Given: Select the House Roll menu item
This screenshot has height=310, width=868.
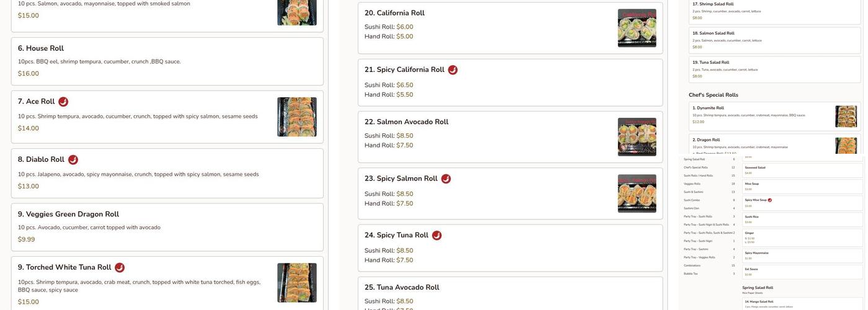Looking at the screenshot, I should pyautogui.click(x=167, y=61).
